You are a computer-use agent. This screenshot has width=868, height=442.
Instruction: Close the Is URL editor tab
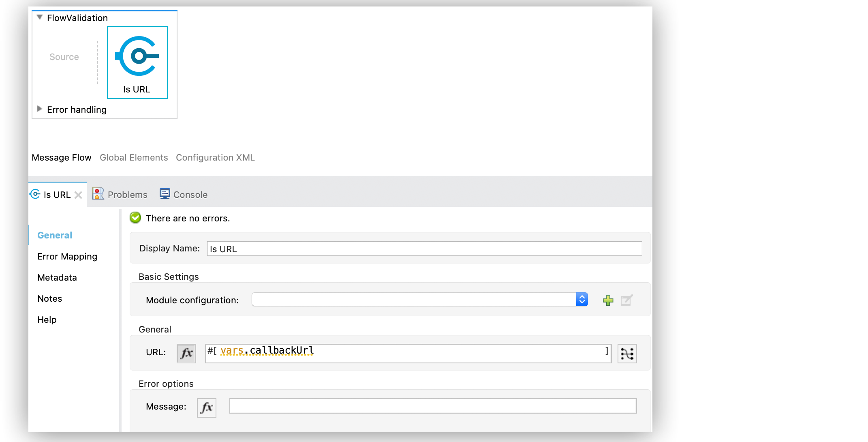coord(79,195)
